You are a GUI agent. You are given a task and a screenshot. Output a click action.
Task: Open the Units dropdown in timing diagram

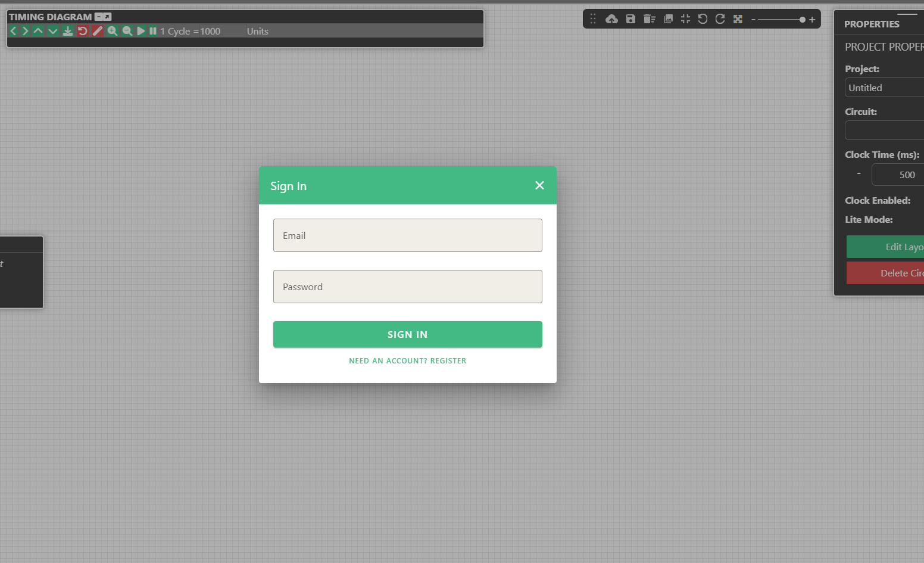tap(257, 31)
